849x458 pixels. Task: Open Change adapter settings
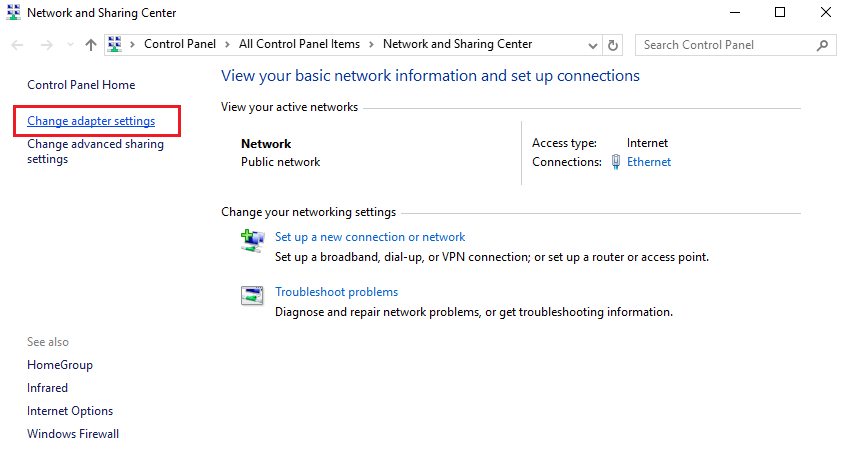[91, 121]
